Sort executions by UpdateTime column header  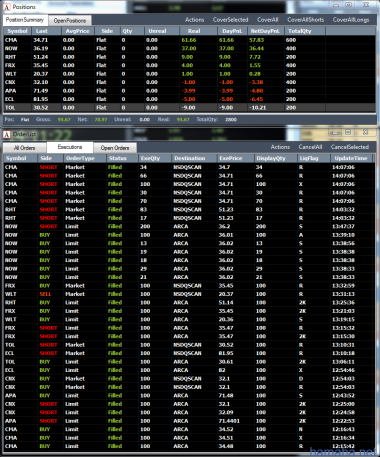(x=351, y=158)
